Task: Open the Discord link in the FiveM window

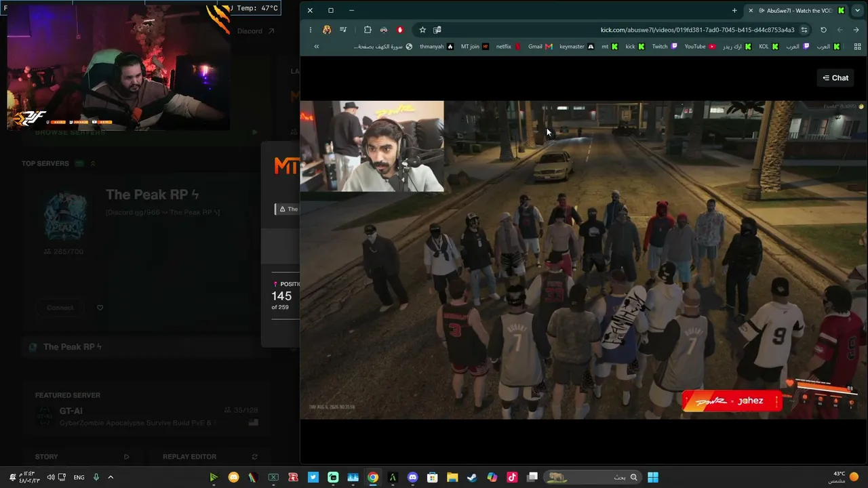Action: pyautogui.click(x=256, y=31)
